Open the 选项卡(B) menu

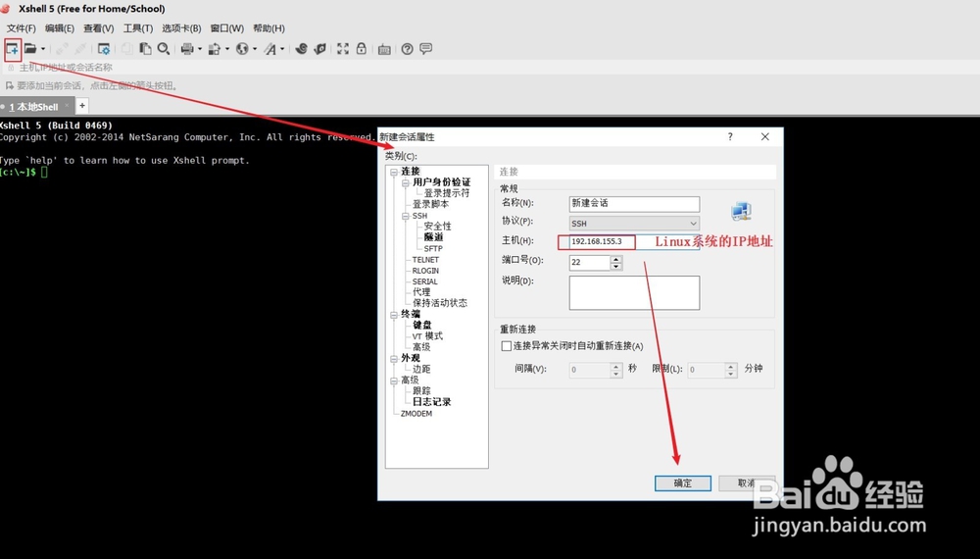click(x=181, y=28)
